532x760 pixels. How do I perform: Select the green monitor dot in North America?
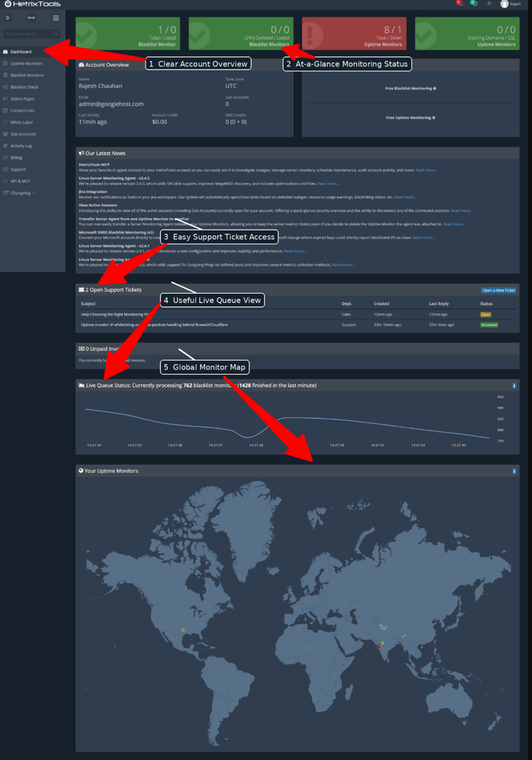(x=183, y=630)
